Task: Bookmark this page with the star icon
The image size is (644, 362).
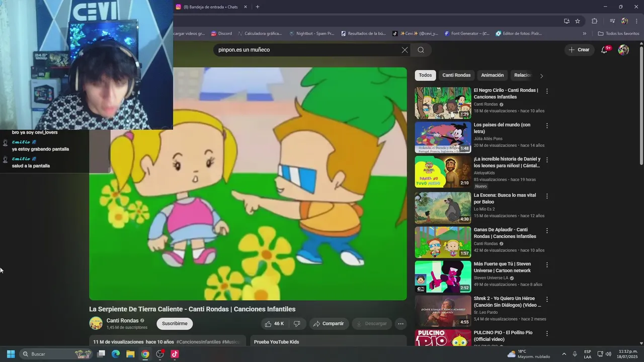Action: click(x=578, y=21)
